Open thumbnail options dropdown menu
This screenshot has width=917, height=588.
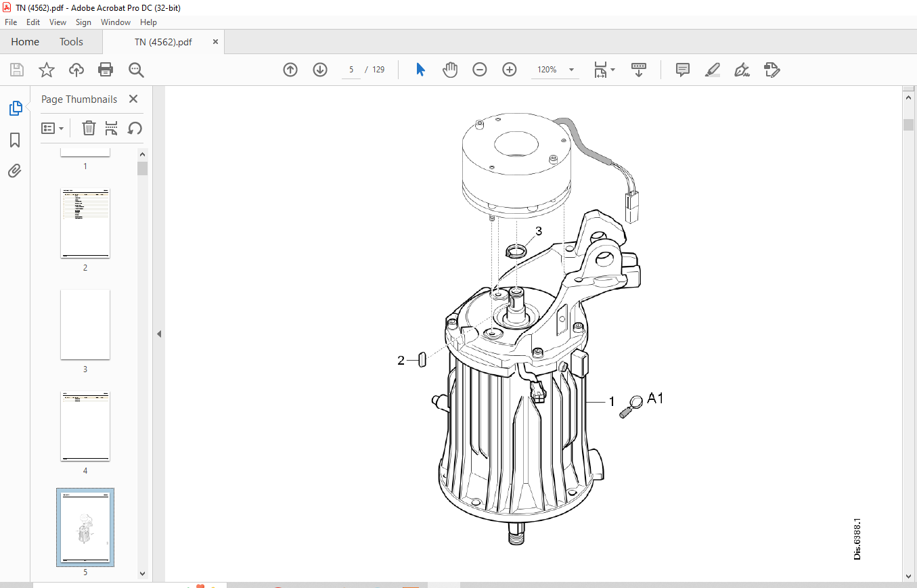53,128
